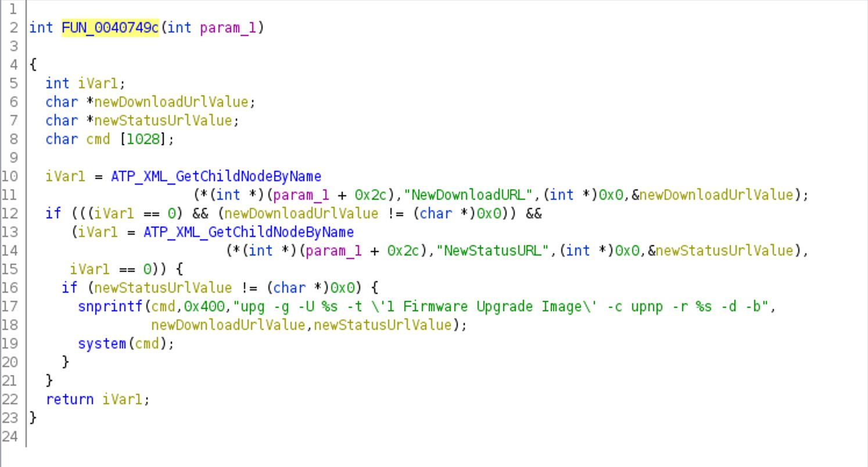Screen dimensions: 868x467
Task: Click line number 19 in the gutter
Action: (x=10, y=343)
